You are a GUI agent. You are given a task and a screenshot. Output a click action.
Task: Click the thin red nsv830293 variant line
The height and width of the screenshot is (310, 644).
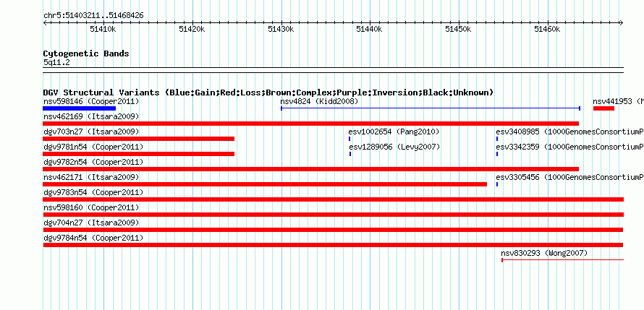563,260
